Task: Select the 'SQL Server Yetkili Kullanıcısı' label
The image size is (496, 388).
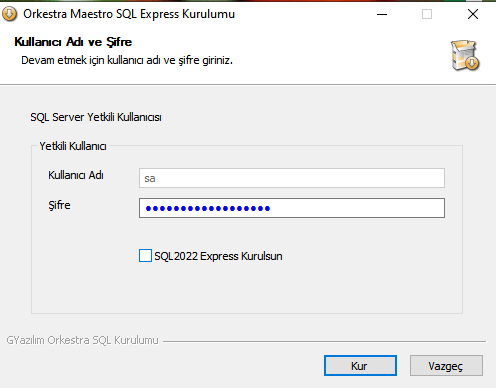Action: 96,117
